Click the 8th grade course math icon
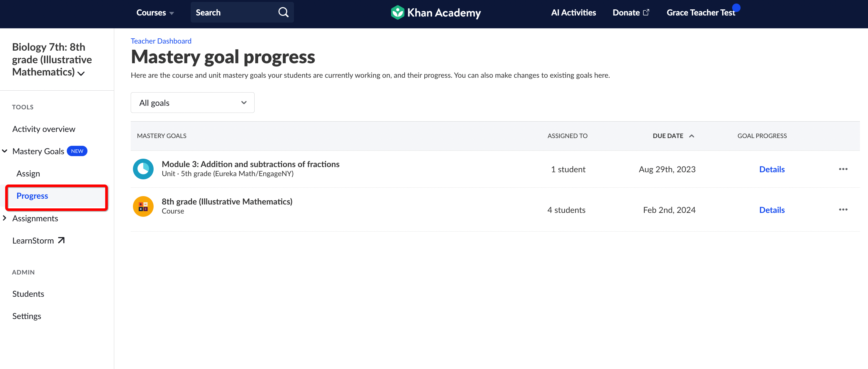The height and width of the screenshot is (369, 868). 143,206
